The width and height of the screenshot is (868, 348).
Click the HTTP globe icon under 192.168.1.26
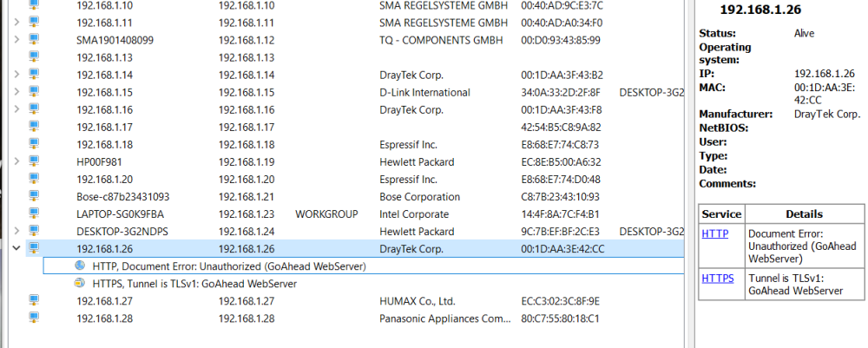point(81,266)
